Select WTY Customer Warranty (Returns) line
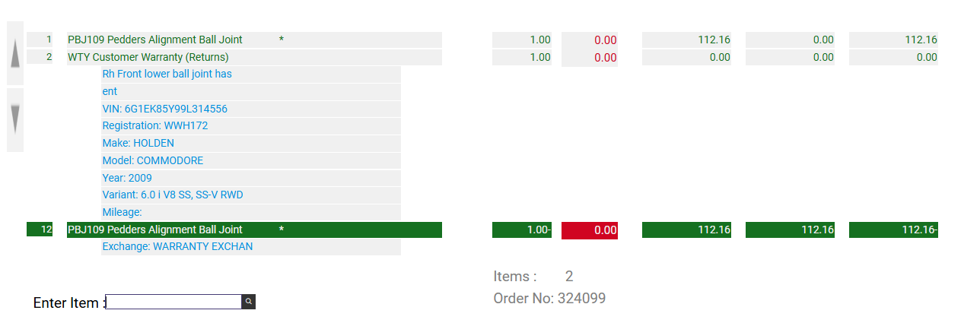The height and width of the screenshot is (323, 980). 148,57
